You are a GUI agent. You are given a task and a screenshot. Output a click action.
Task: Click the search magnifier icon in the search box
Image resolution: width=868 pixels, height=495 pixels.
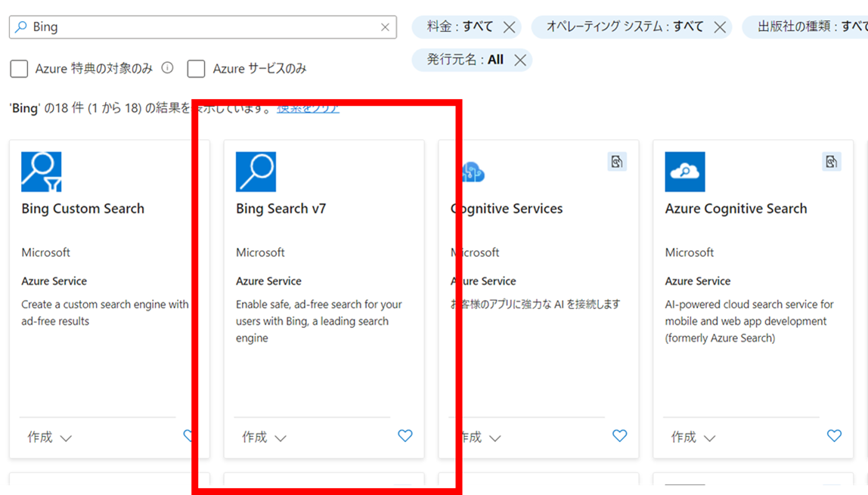(21, 26)
